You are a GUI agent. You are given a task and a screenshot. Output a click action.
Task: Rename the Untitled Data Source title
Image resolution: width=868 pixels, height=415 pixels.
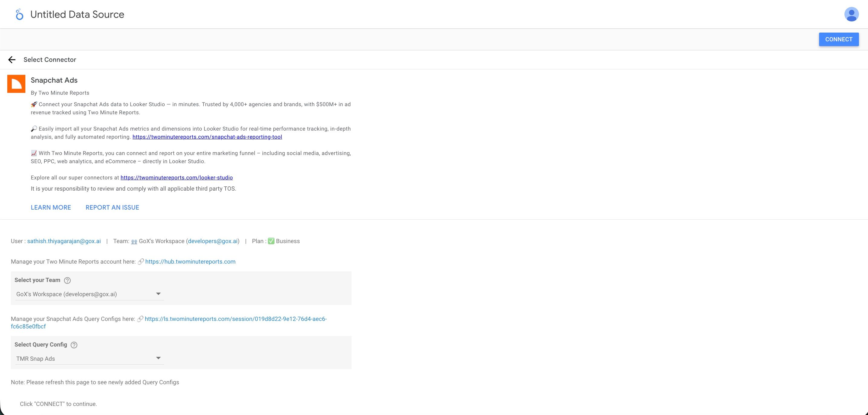77,14
